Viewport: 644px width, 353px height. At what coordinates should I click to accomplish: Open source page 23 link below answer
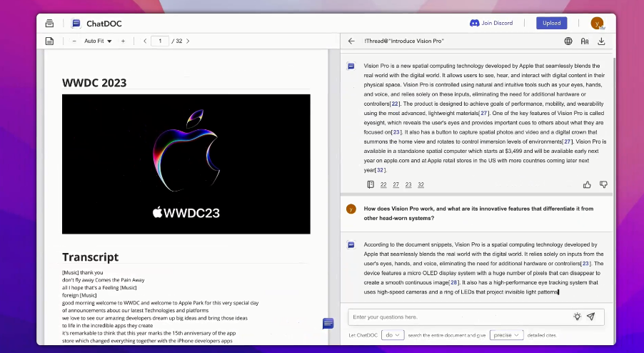[x=408, y=185]
